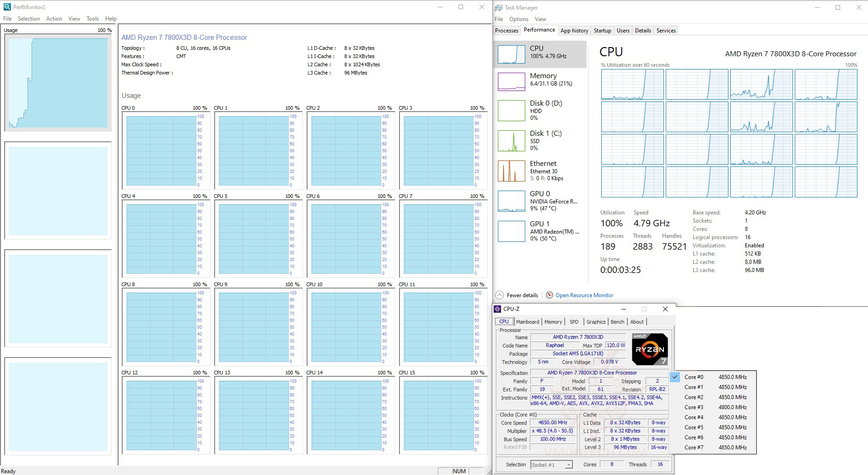Open PerfMonitor2 Help menu
Image resolution: width=868 pixels, height=475 pixels.
[x=111, y=19]
